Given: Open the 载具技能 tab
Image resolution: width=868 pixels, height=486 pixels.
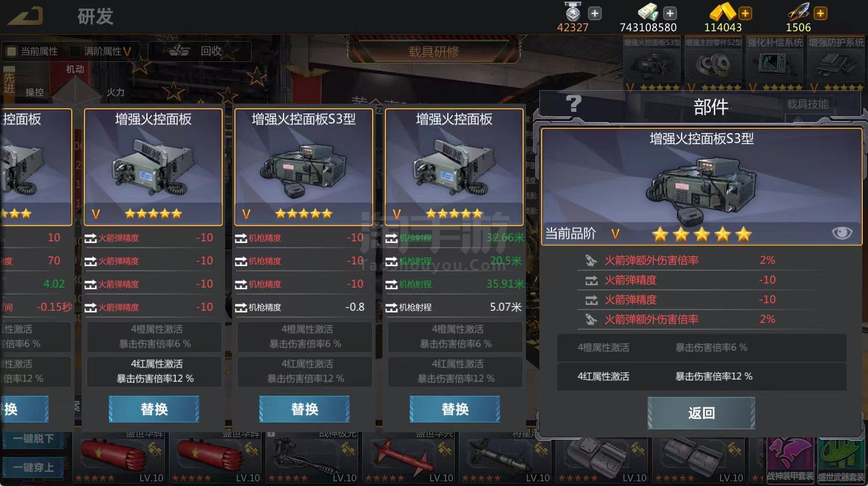Looking at the screenshot, I should [807, 104].
